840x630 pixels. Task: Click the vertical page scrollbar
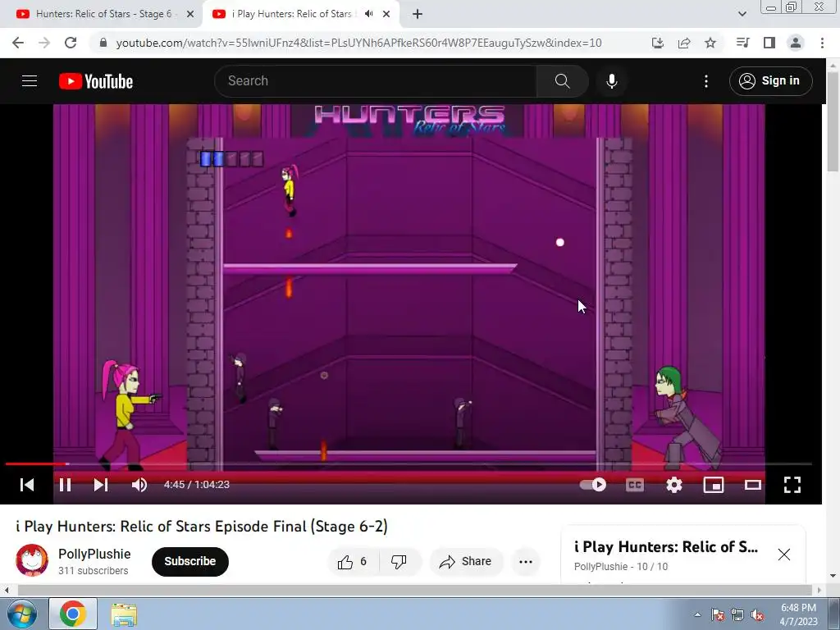pos(833,123)
